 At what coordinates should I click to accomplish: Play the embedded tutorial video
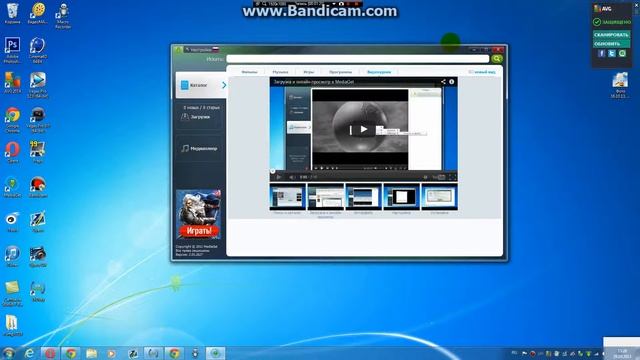[x=364, y=129]
